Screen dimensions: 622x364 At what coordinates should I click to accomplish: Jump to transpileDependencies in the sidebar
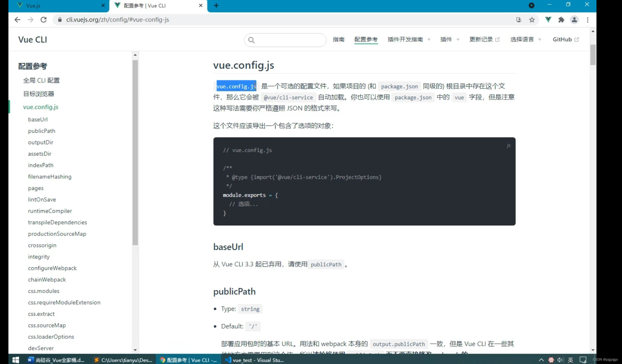57,223
